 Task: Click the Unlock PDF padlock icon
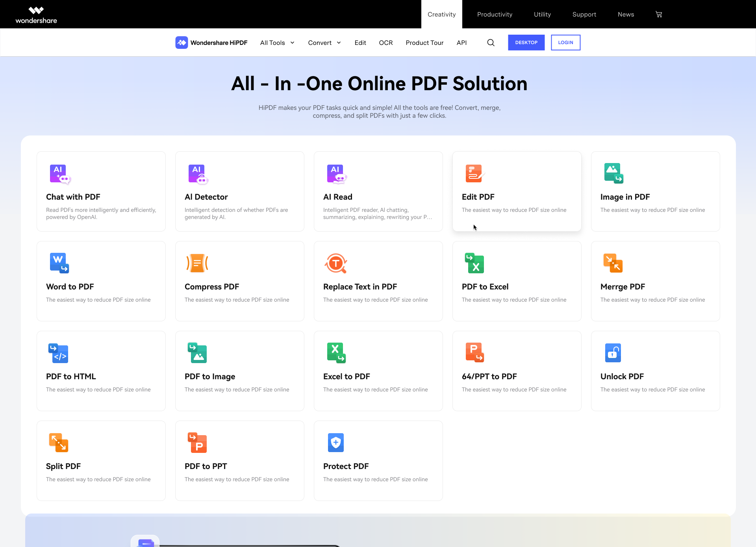(x=613, y=353)
